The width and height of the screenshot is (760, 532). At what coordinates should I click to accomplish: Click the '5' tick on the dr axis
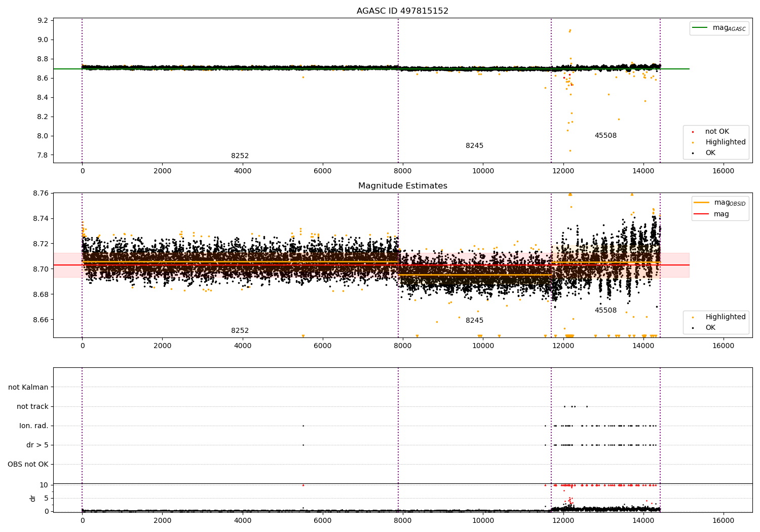[46, 498]
